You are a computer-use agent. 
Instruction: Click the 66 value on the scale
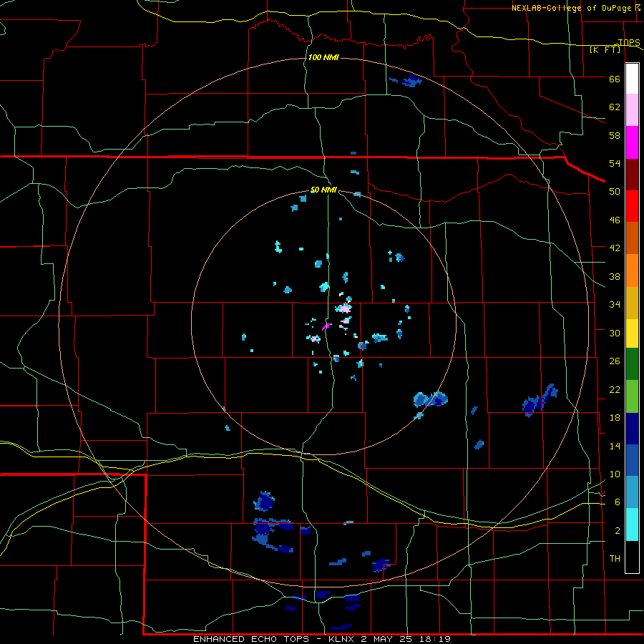point(615,79)
